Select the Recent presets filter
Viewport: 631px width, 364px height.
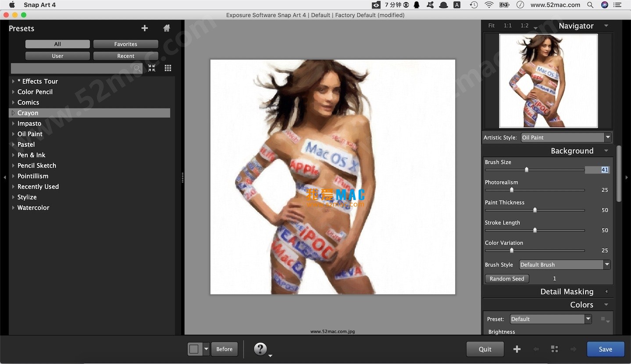coord(126,56)
